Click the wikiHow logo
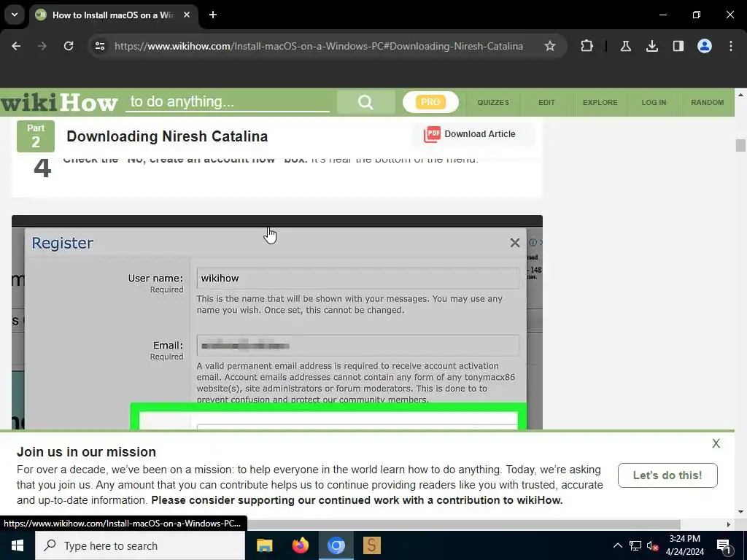The image size is (747, 560). click(59, 102)
